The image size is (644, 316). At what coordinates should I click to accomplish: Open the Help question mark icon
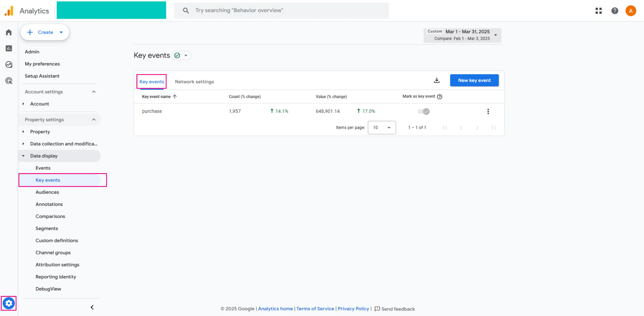tap(615, 11)
